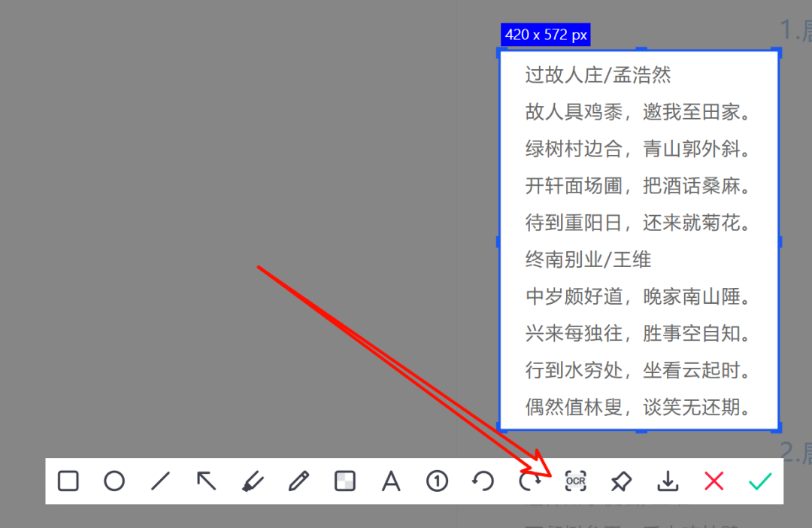Select the Arrow annotation tool

pyautogui.click(x=207, y=481)
